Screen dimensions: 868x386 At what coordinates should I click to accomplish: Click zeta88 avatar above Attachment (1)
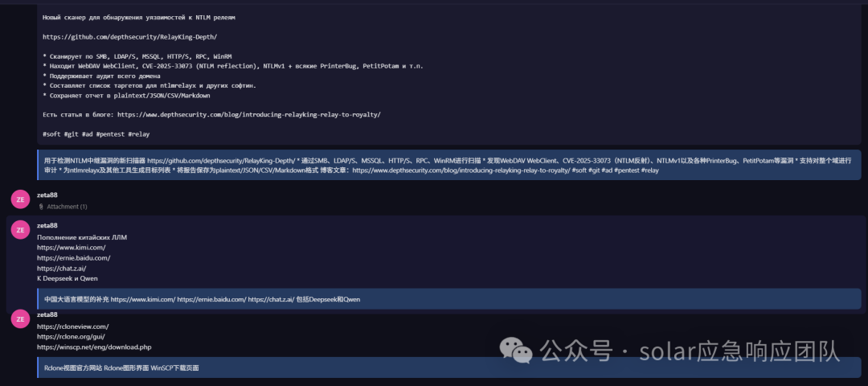tap(20, 200)
